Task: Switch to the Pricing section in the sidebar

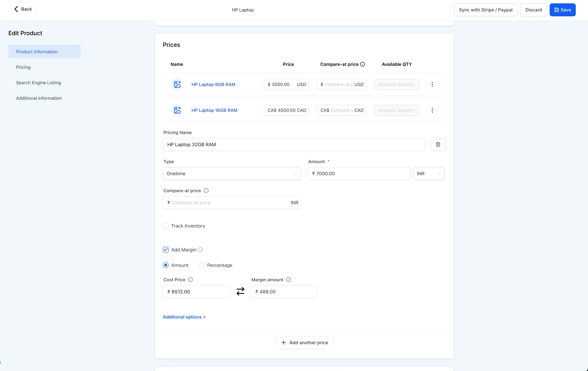Action: pyautogui.click(x=23, y=67)
